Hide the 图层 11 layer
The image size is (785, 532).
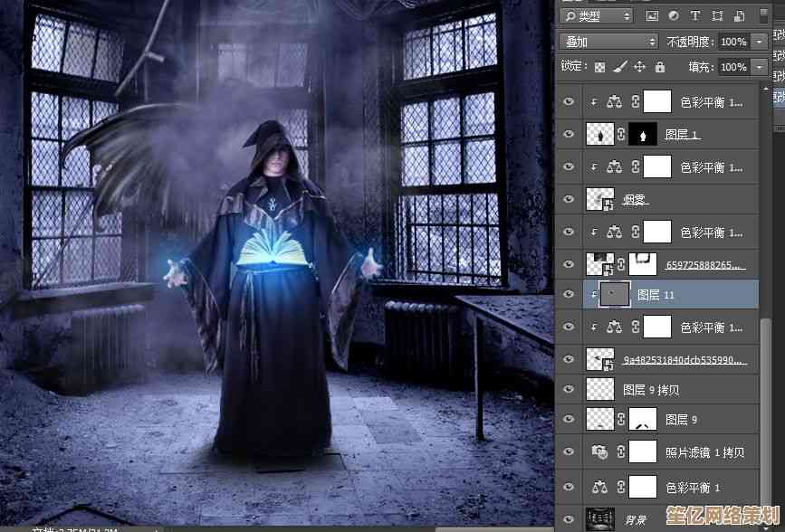569,295
